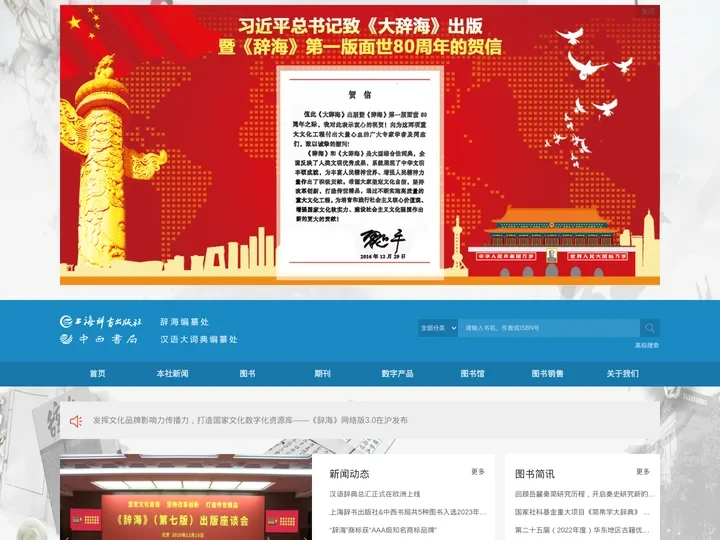Open 高级搜索 advanced search

[647, 345]
